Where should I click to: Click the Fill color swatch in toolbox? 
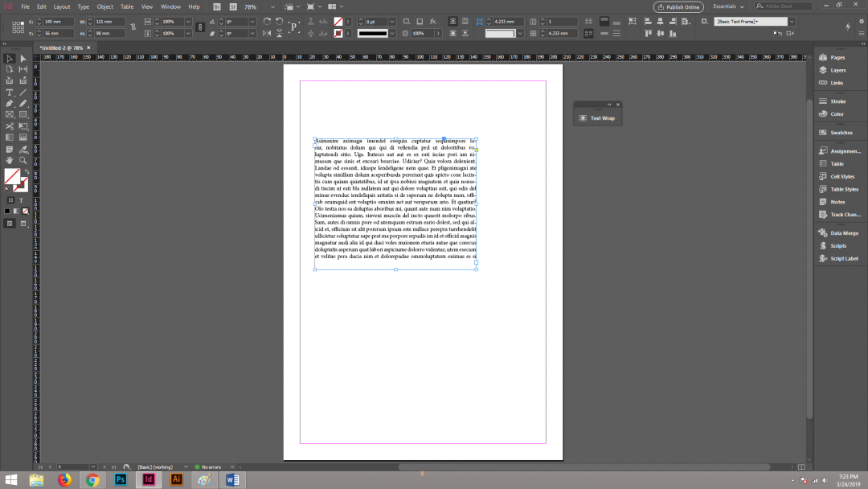pyautogui.click(x=11, y=176)
